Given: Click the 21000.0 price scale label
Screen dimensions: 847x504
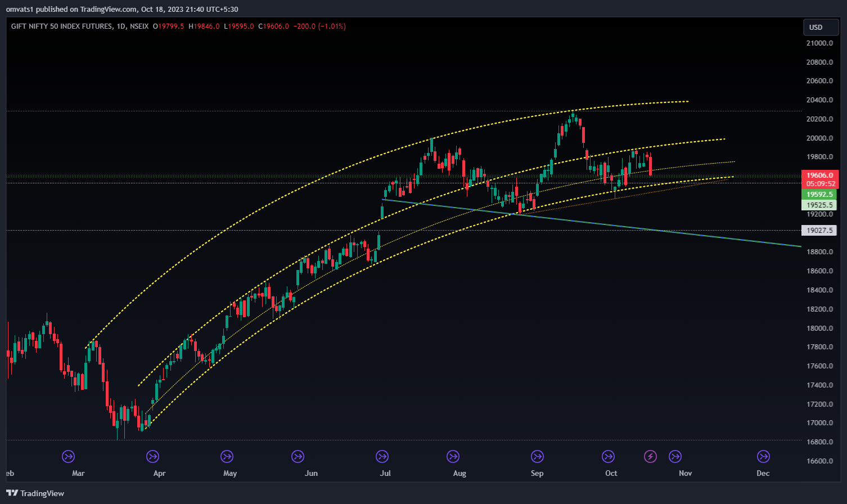Looking at the screenshot, I should pyautogui.click(x=819, y=43).
